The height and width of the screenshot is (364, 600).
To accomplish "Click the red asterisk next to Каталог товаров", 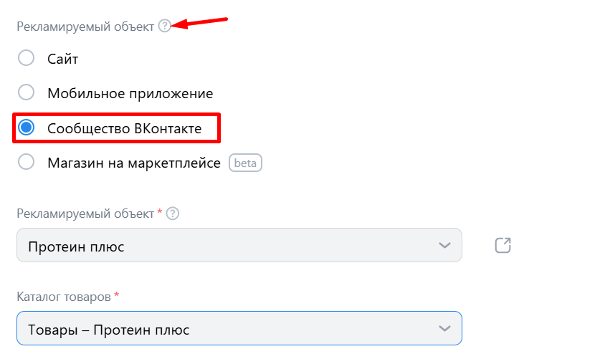I will pyautogui.click(x=116, y=295).
